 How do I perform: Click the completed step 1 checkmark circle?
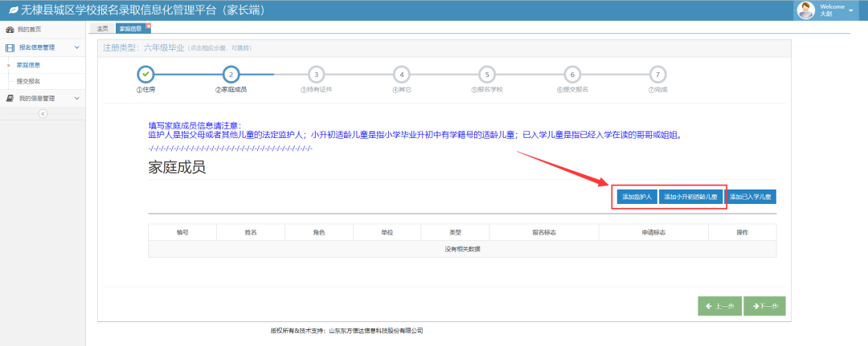[145, 74]
